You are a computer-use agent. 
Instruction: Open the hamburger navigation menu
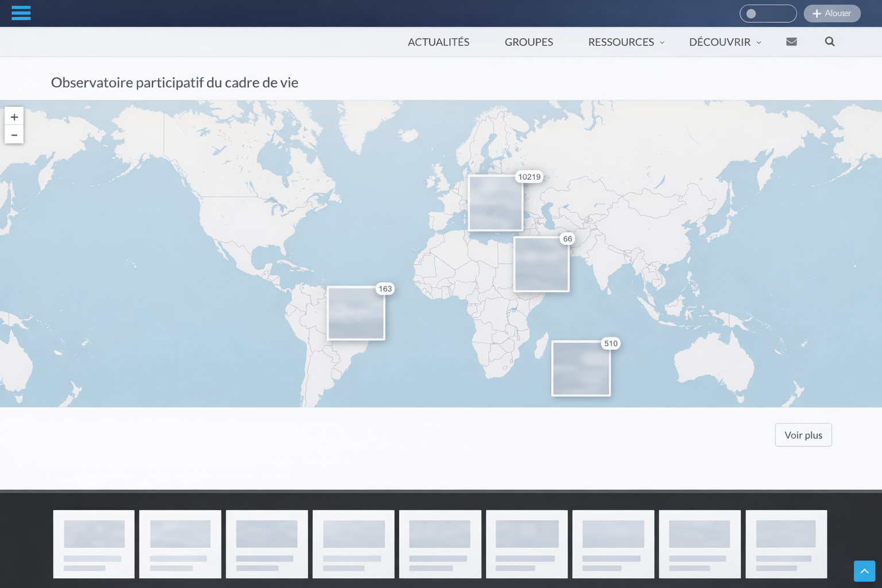(21, 13)
